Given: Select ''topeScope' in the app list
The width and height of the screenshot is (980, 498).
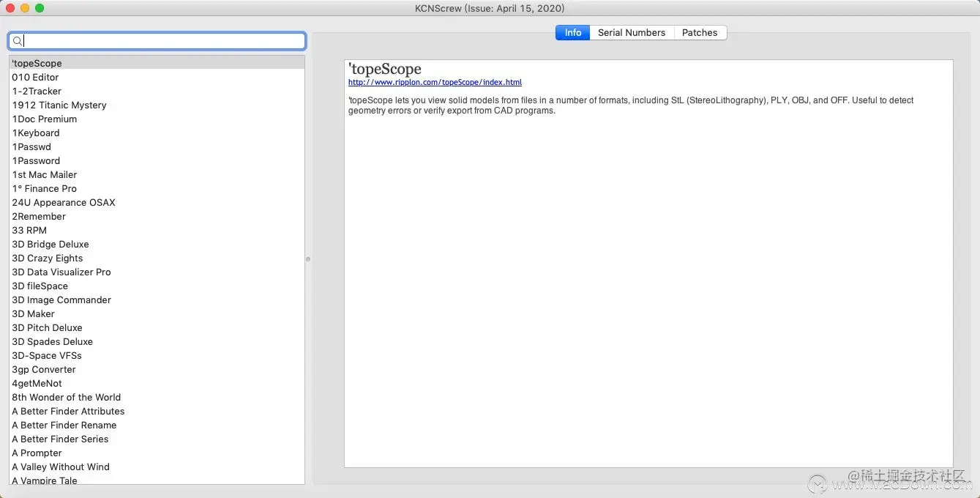Looking at the screenshot, I should coord(157,63).
